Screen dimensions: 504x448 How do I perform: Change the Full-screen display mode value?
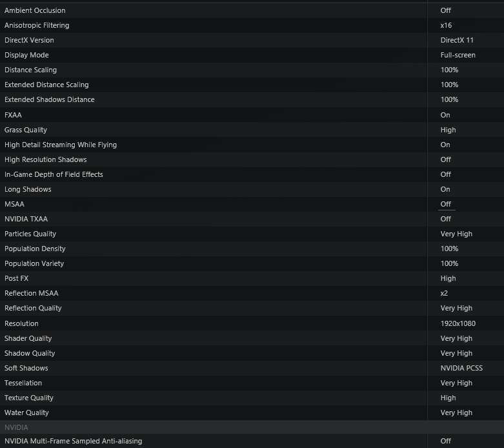[458, 55]
